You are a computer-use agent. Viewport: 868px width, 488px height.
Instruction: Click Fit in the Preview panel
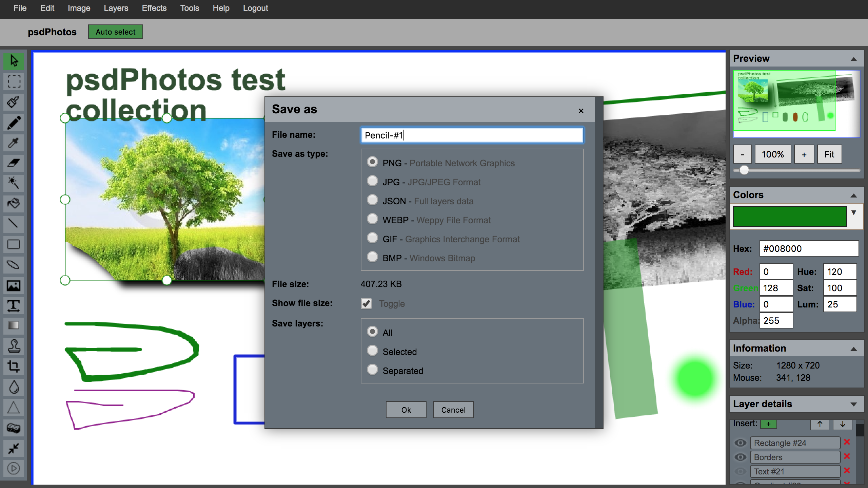(829, 154)
